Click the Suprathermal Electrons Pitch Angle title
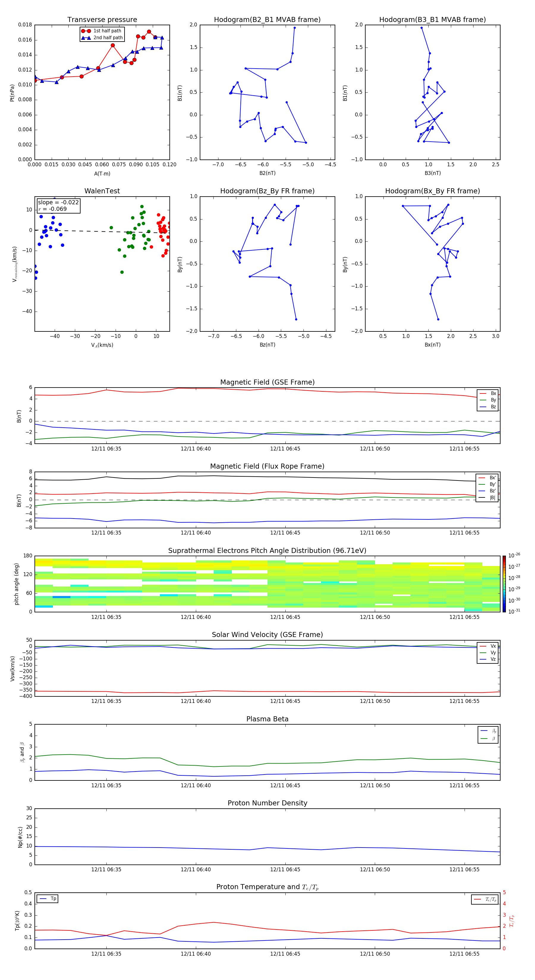 [267, 551]
